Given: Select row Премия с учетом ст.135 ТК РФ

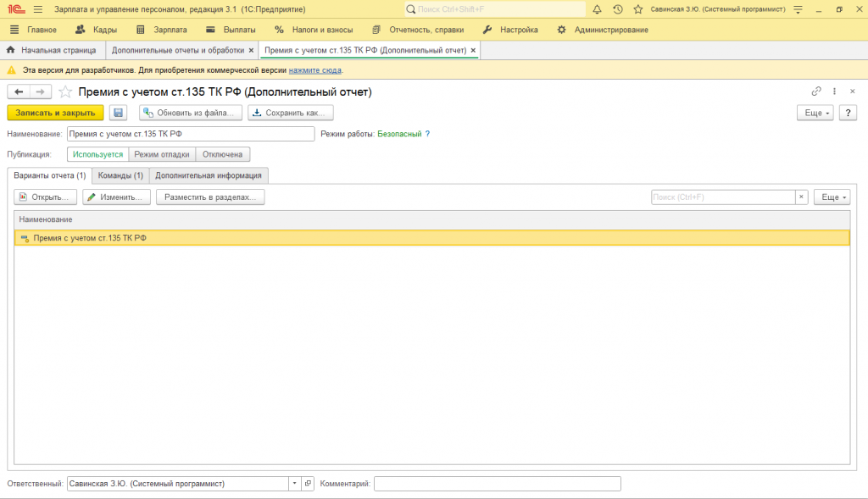Looking at the screenshot, I should [x=431, y=238].
